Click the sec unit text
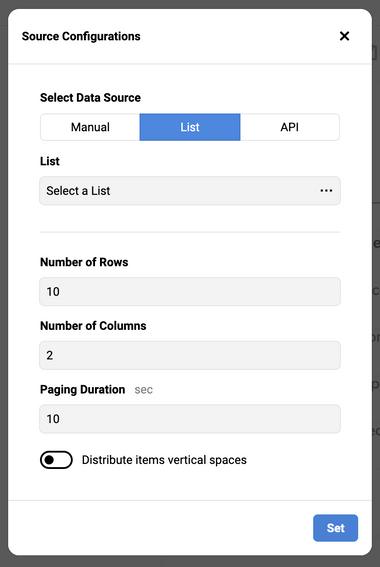Image resolution: width=380 pixels, height=567 pixels. tap(144, 390)
